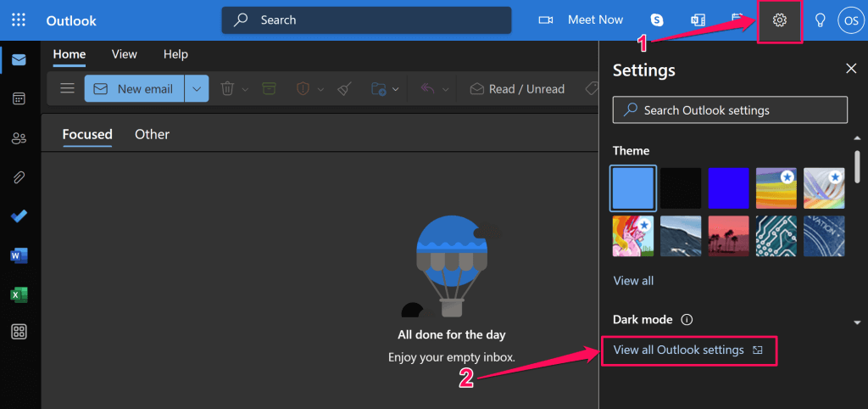This screenshot has height=409, width=868.
Task: Click the Settings gear icon
Action: [780, 20]
